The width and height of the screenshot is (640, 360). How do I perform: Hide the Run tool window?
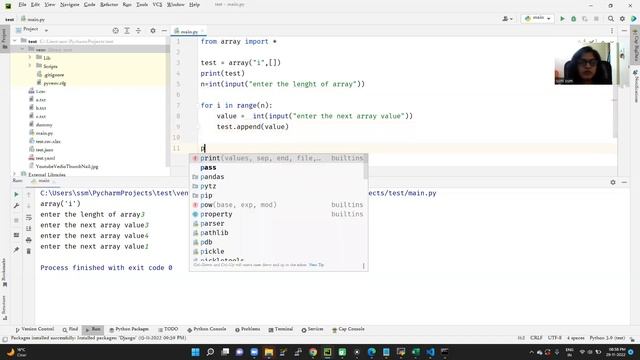(624, 182)
